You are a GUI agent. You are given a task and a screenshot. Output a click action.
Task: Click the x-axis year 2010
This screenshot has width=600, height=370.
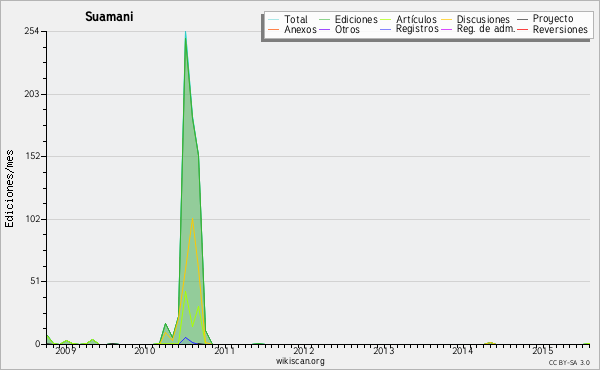coord(145,350)
